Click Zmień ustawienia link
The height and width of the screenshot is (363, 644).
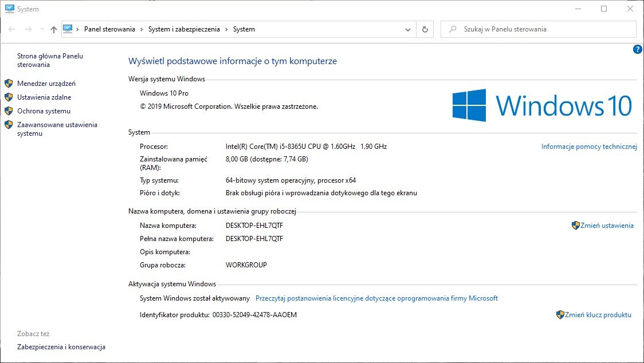point(607,226)
